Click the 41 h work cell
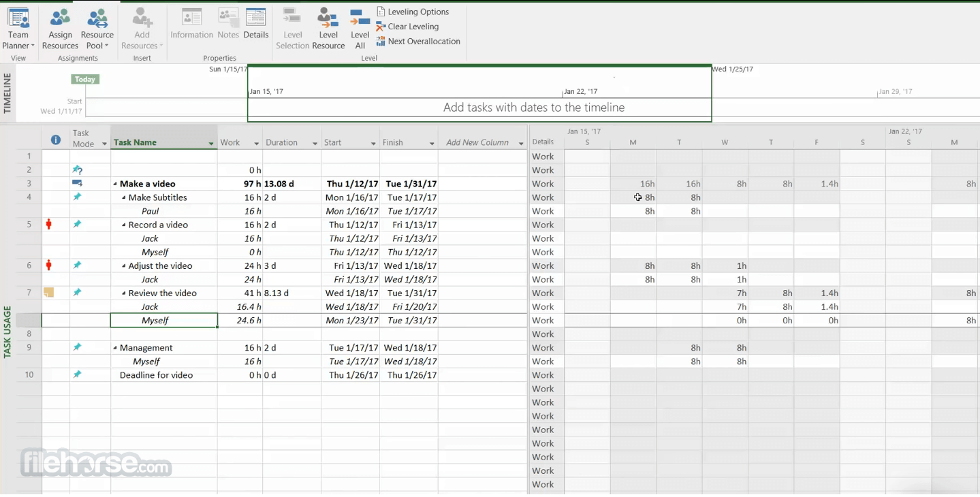The width and height of the screenshot is (980, 497). (240, 293)
